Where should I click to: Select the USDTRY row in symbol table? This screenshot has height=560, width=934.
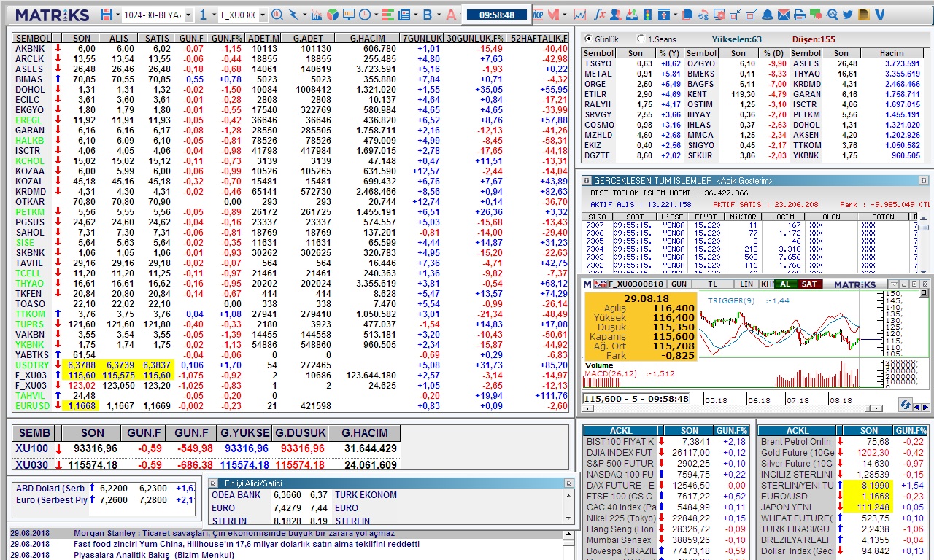290,365
